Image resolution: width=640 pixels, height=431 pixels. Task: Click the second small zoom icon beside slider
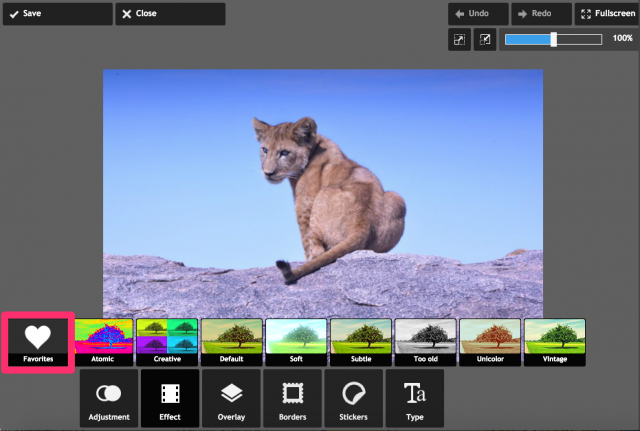coord(485,40)
